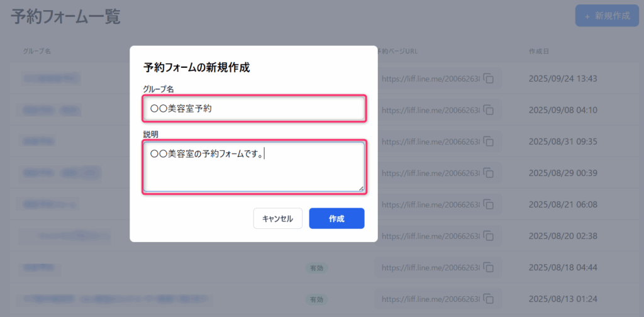
Task: Select the URL text in the 2025/09/24 row
Action: pyautogui.click(x=431, y=79)
